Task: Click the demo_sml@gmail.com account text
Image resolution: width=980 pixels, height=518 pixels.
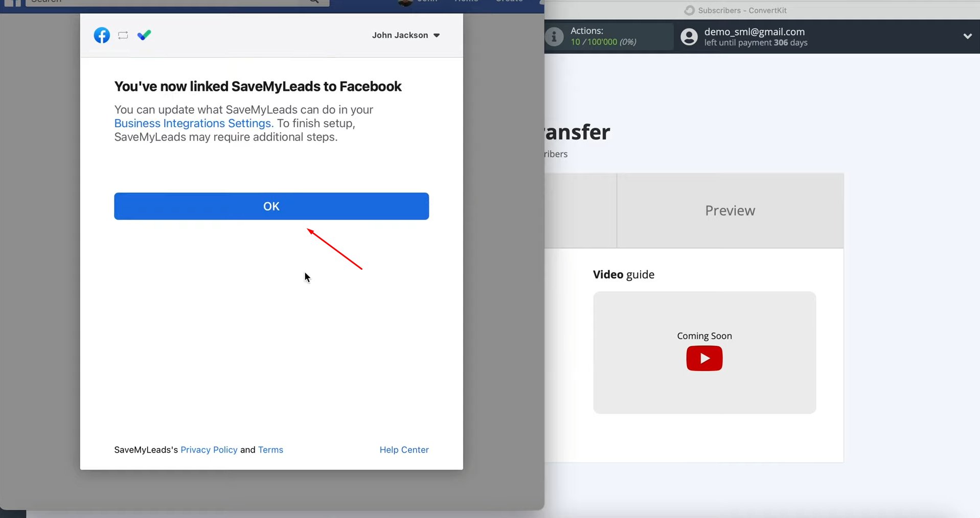Action: click(755, 32)
